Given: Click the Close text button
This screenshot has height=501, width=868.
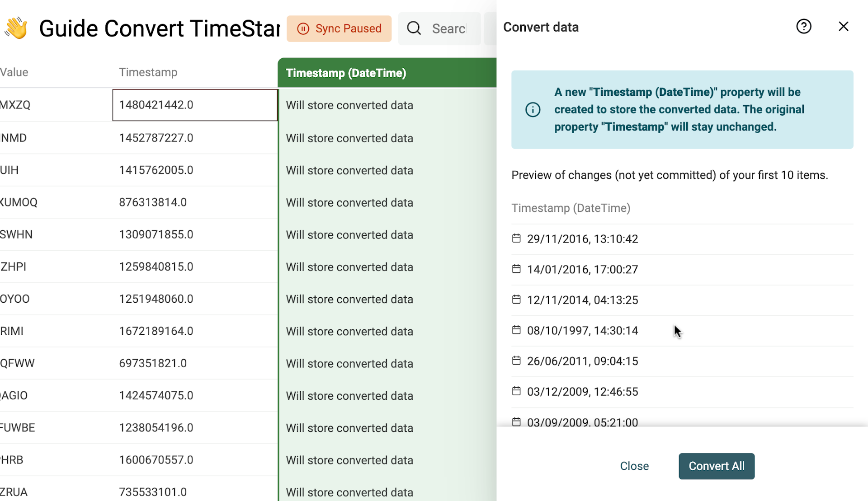Looking at the screenshot, I should tap(634, 466).
